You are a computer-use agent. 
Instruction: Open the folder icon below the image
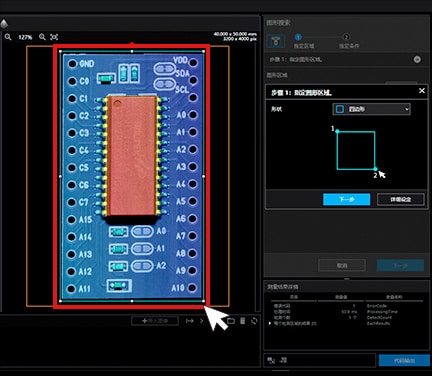tap(231, 321)
